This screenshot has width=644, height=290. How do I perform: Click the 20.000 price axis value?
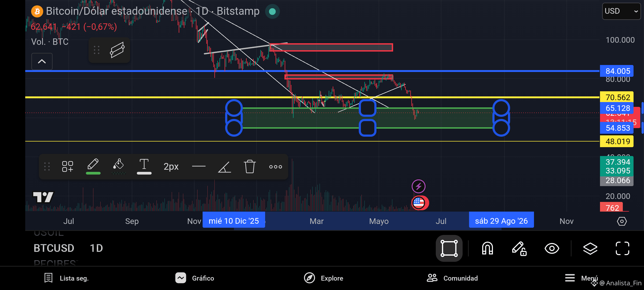pos(618,196)
